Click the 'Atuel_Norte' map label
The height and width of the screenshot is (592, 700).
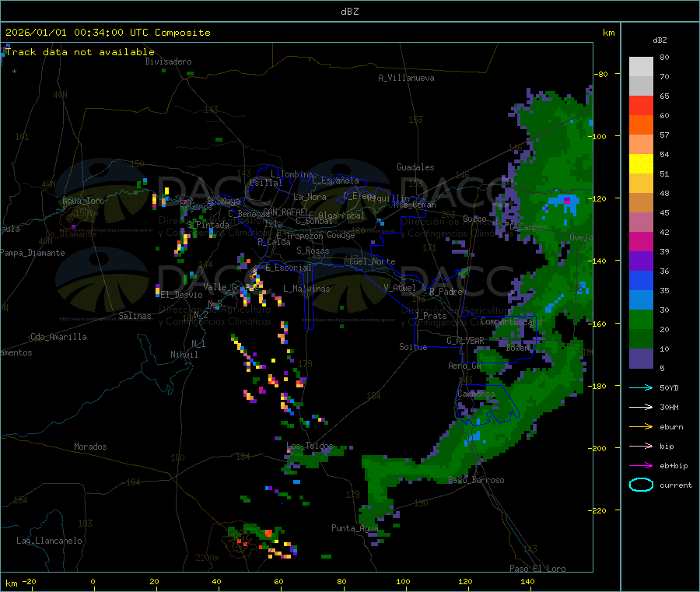point(369,261)
